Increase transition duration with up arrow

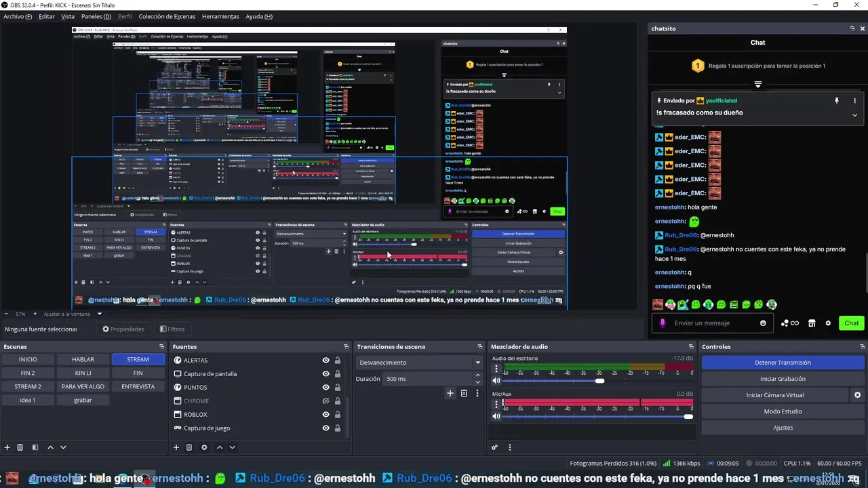click(477, 375)
